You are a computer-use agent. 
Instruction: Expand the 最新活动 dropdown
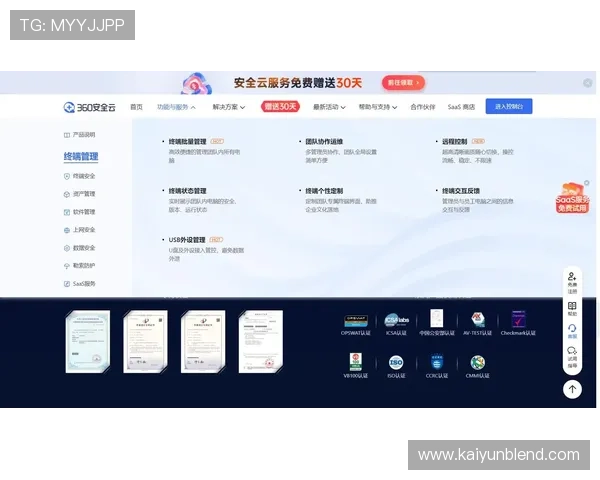click(329, 107)
